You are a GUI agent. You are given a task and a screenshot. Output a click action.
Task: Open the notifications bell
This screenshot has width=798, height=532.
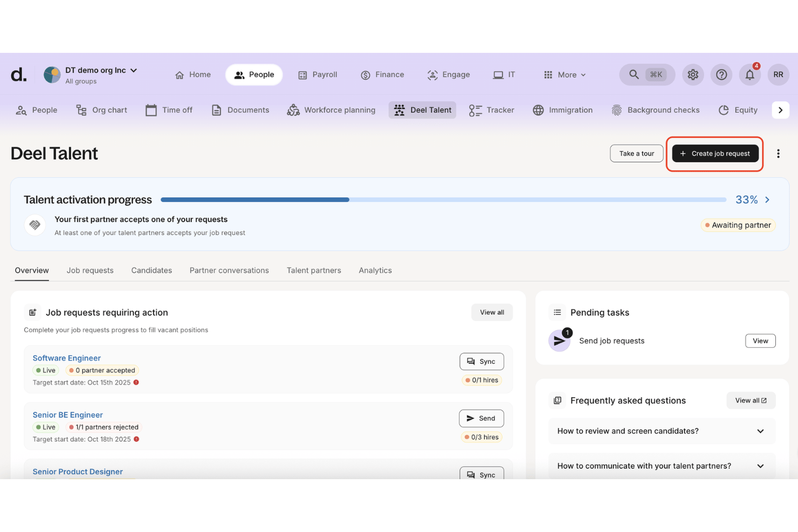(x=750, y=74)
